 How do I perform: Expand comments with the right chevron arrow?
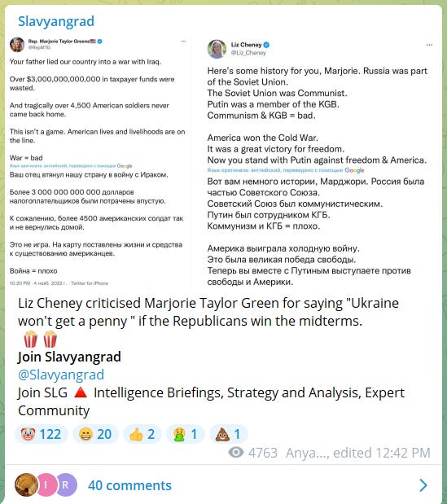point(423,485)
